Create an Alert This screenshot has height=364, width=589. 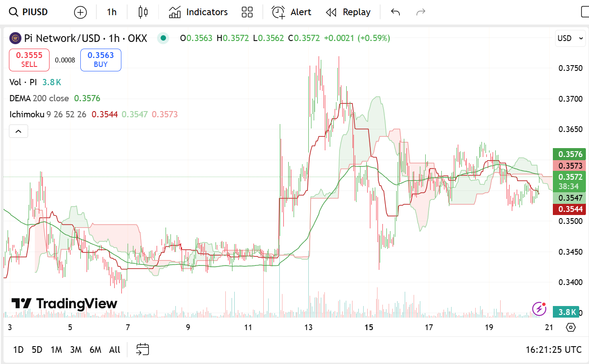pyautogui.click(x=291, y=12)
